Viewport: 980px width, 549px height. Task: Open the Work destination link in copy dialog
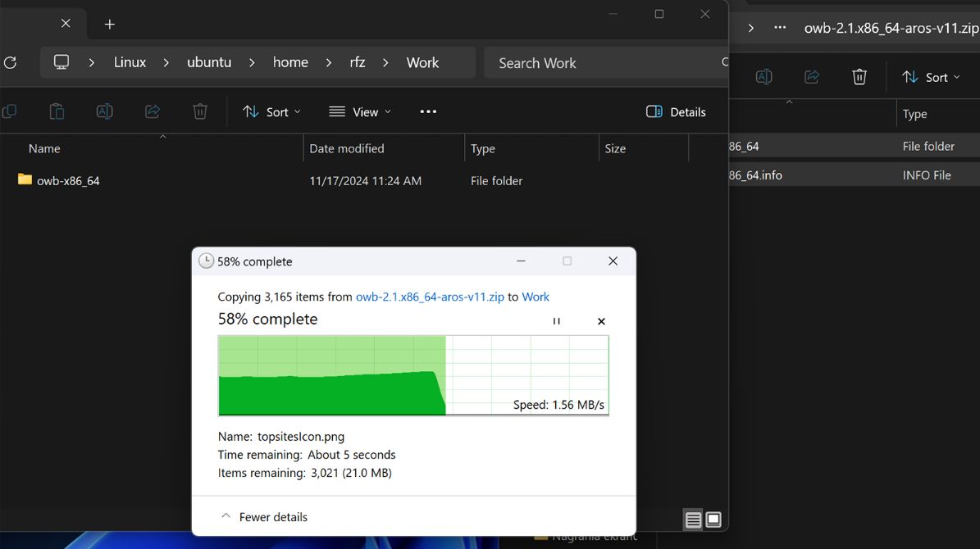click(536, 297)
